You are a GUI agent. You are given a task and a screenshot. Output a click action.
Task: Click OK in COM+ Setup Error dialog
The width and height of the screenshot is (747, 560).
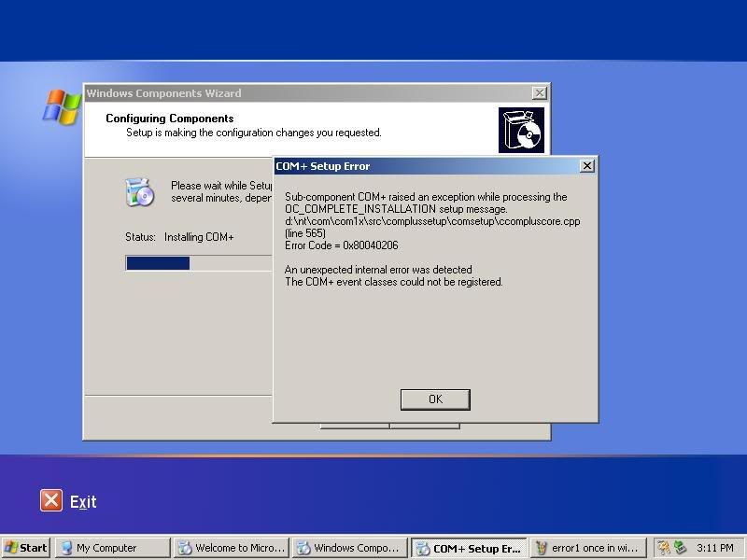click(435, 399)
